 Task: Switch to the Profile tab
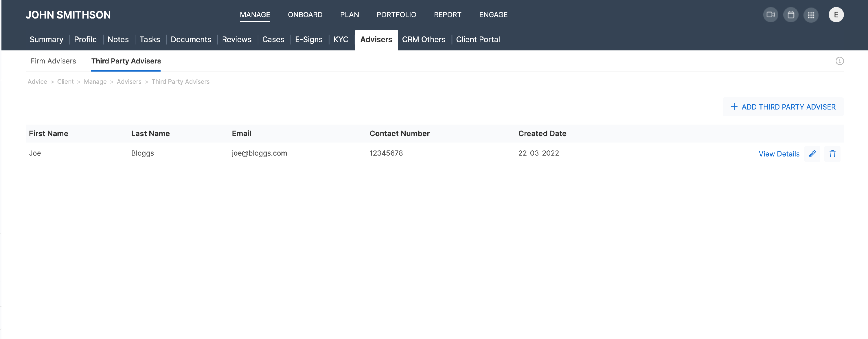click(x=85, y=39)
